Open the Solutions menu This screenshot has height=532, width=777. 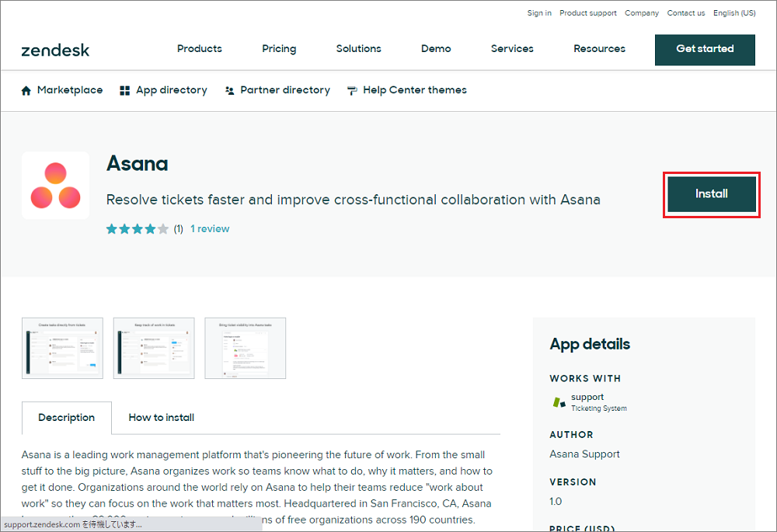point(359,49)
